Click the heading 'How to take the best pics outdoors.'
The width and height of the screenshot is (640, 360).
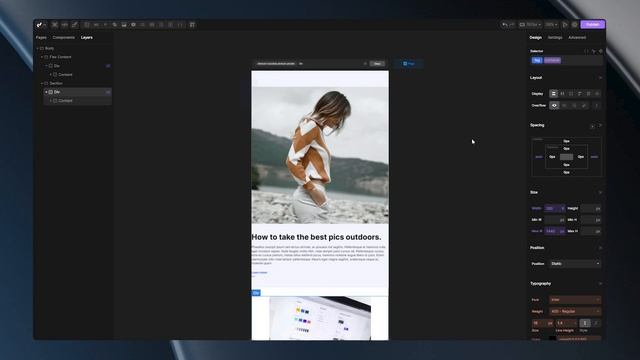pyautogui.click(x=316, y=237)
